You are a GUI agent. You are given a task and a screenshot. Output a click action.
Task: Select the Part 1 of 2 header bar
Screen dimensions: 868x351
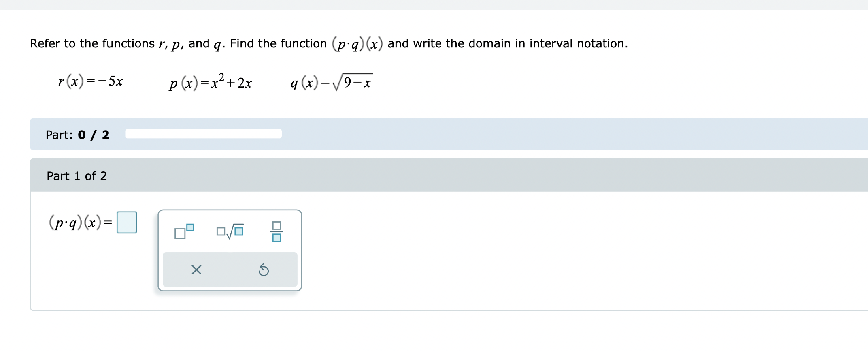pos(77,176)
